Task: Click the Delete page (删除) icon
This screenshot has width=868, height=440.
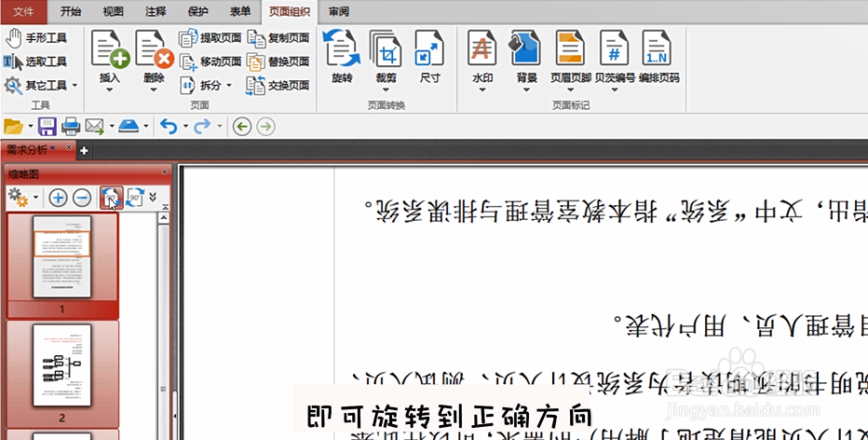Action: 154,48
